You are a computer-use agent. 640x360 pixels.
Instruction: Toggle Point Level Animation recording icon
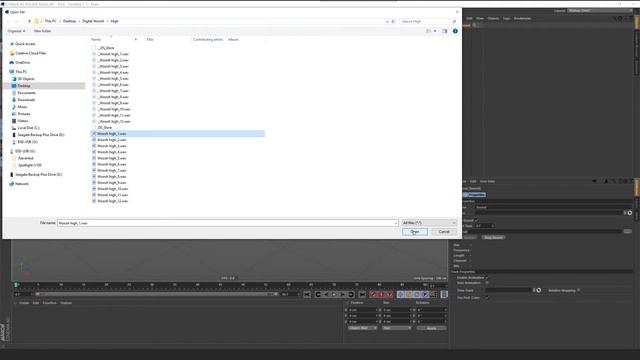pos(433,294)
